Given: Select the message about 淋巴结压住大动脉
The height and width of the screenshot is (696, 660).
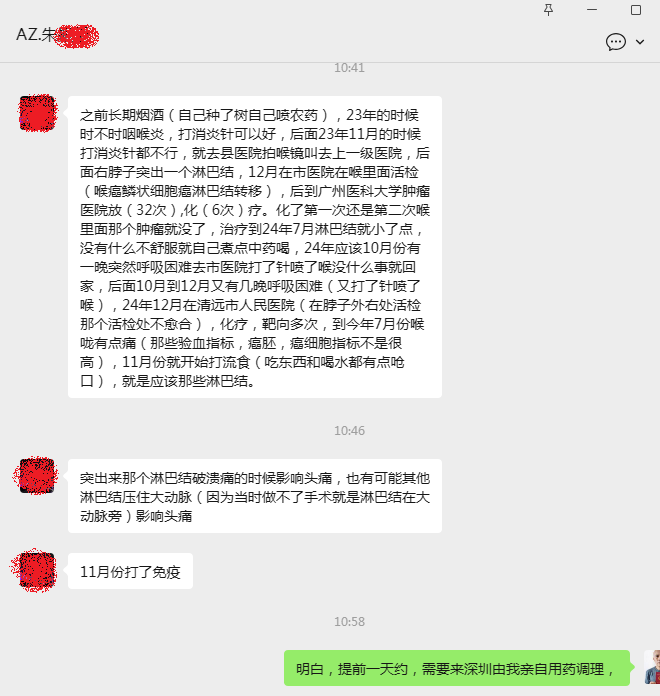Looking at the screenshot, I should 255,496.
